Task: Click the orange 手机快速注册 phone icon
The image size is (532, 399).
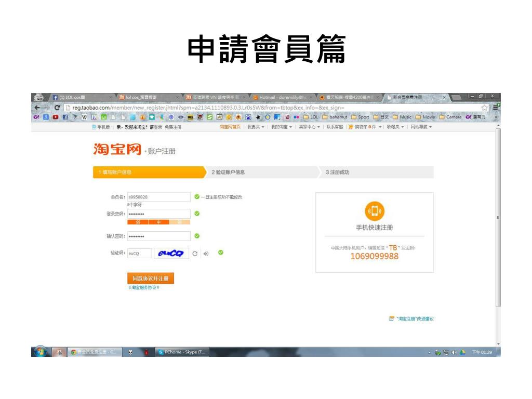Action: pos(375,211)
